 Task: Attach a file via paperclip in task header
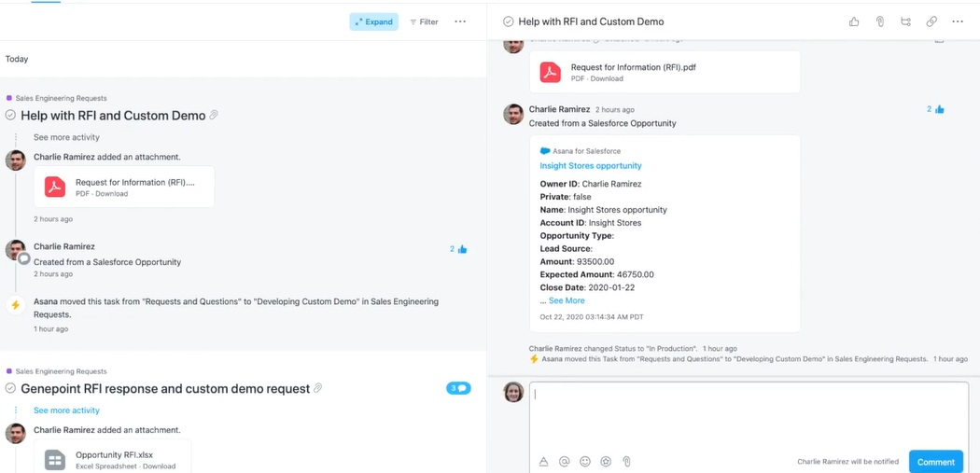(880, 21)
